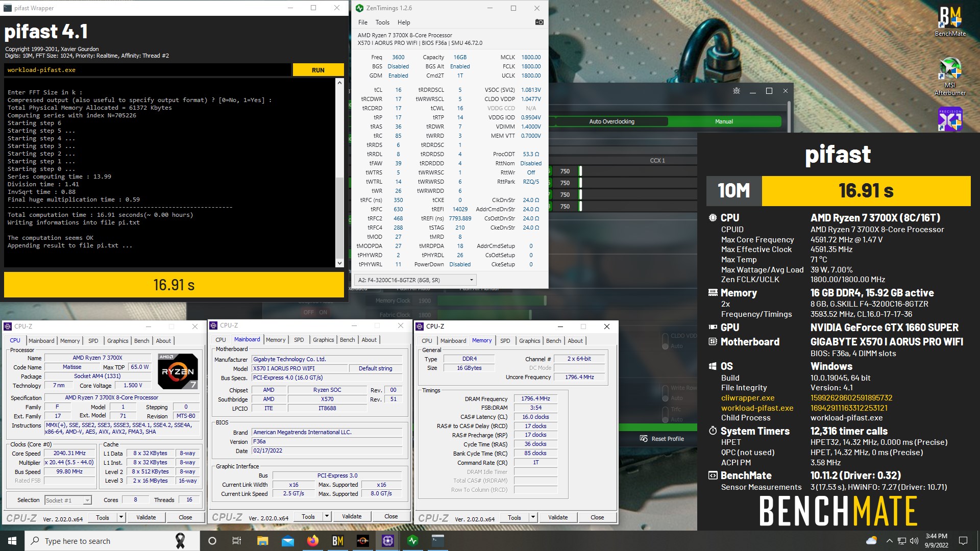
Task: Click the bug report icon in Ryzen Master
Action: (x=736, y=91)
